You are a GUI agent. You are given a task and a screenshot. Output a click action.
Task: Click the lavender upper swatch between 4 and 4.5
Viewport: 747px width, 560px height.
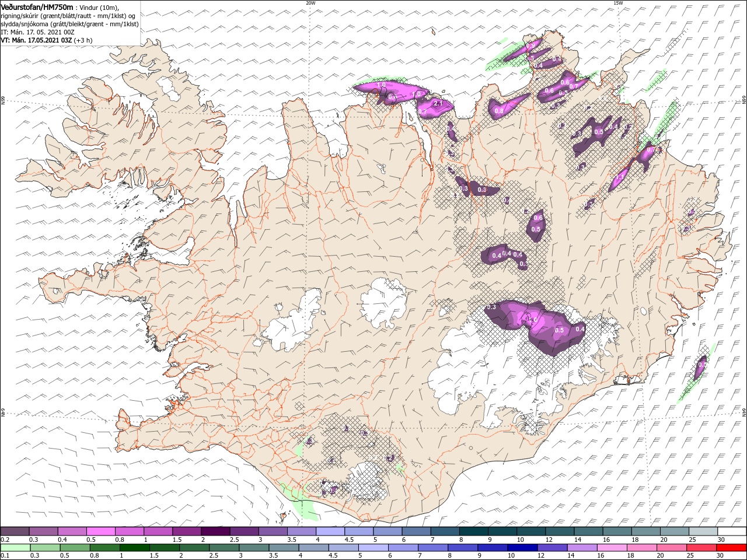click(x=330, y=531)
